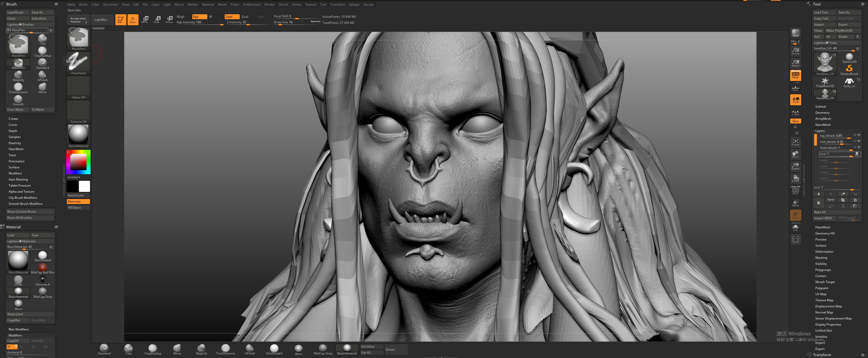Enable Transp transparency mode
This screenshot has width=868, height=358.
click(x=795, y=203)
